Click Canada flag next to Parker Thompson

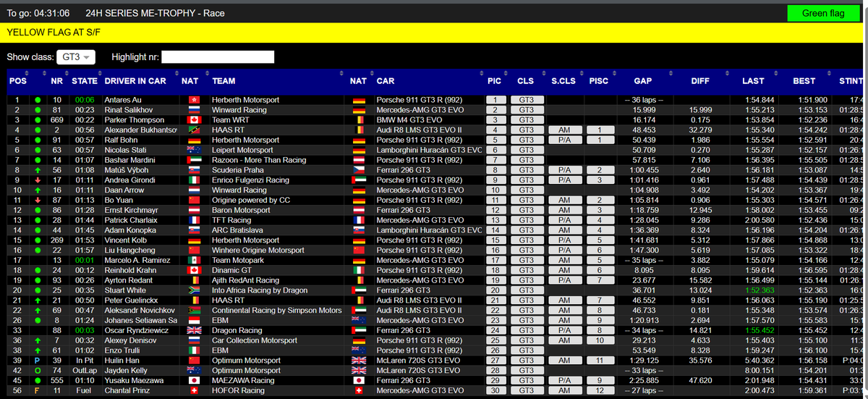(193, 119)
